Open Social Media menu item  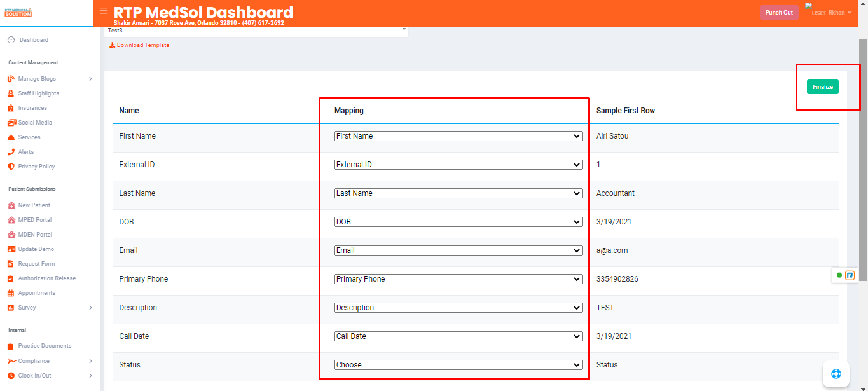[x=35, y=123]
